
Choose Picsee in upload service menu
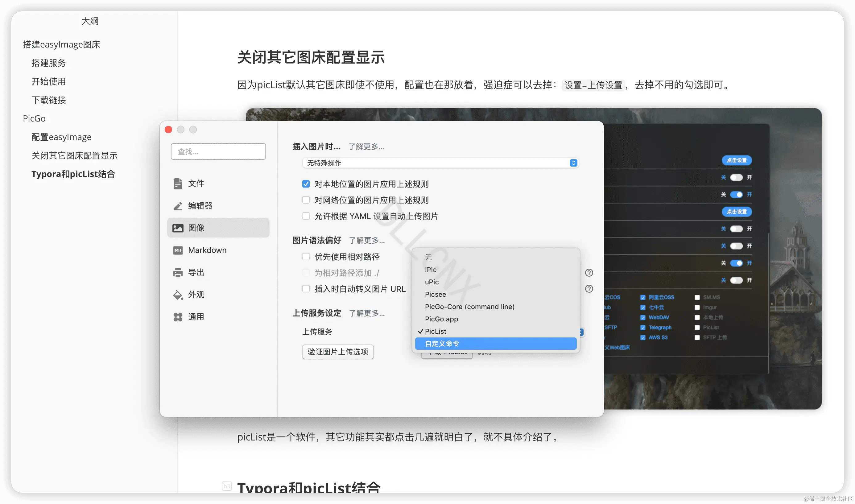(x=495, y=295)
